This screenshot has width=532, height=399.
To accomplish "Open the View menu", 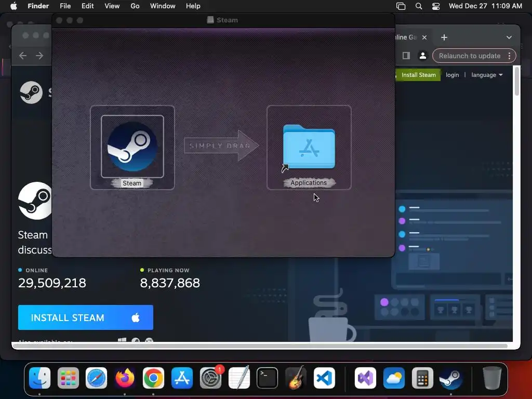I will 112,6.
